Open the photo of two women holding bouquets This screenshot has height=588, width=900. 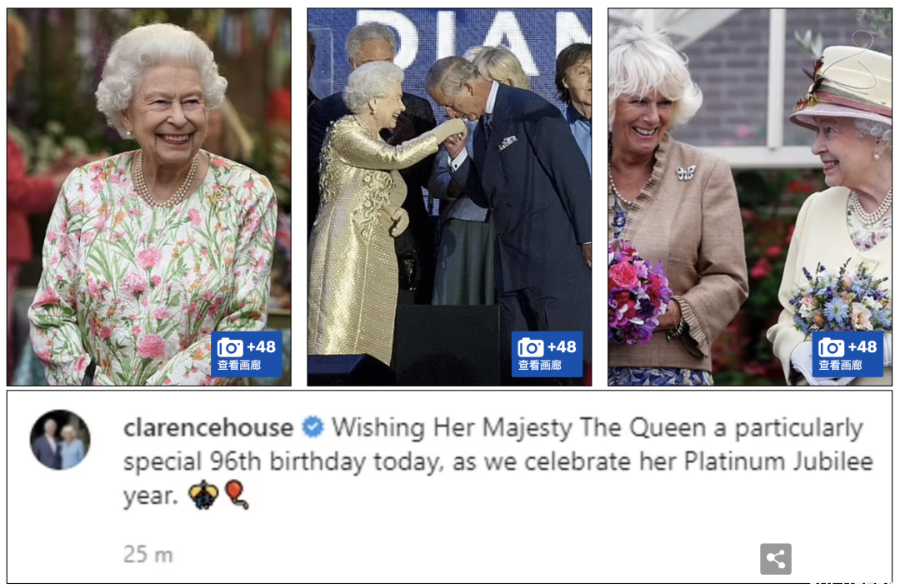[x=750, y=197]
